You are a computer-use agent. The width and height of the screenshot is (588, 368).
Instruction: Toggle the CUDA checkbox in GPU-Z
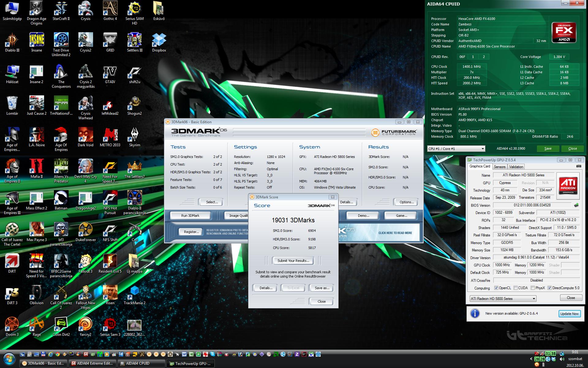coord(515,288)
